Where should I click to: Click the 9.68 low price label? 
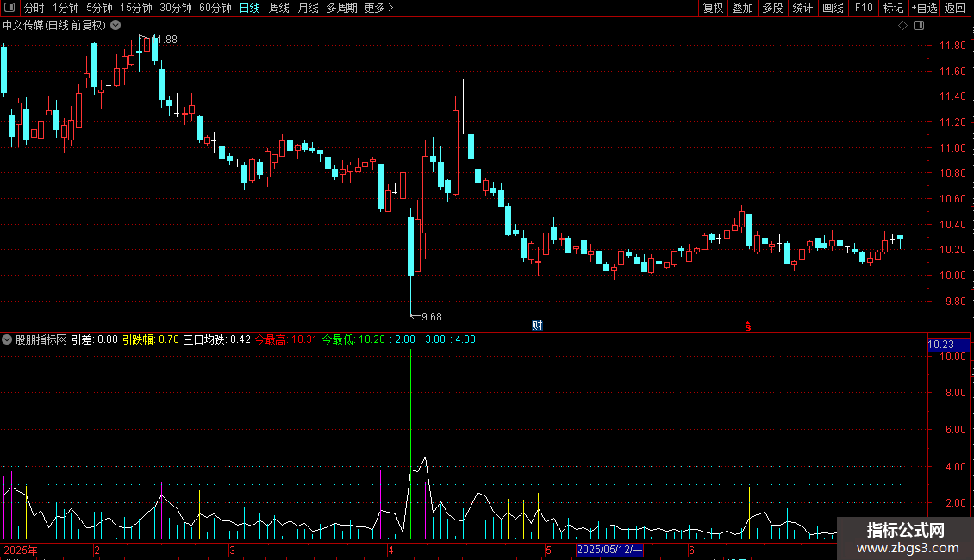tap(431, 317)
